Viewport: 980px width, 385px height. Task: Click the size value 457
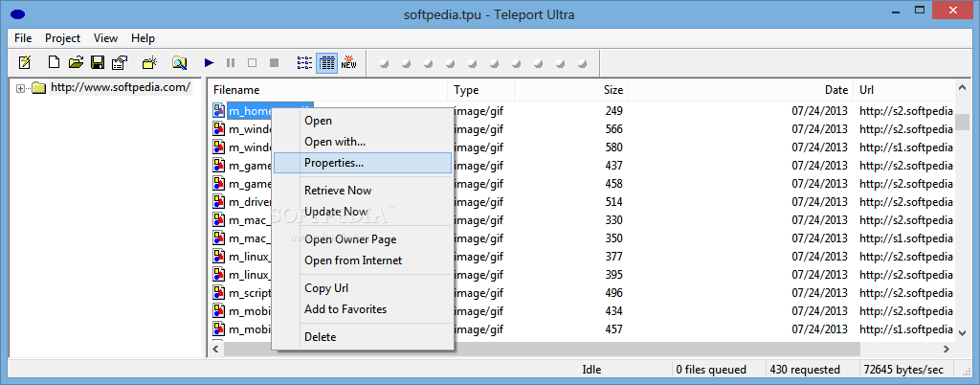pyautogui.click(x=613, y=328)
